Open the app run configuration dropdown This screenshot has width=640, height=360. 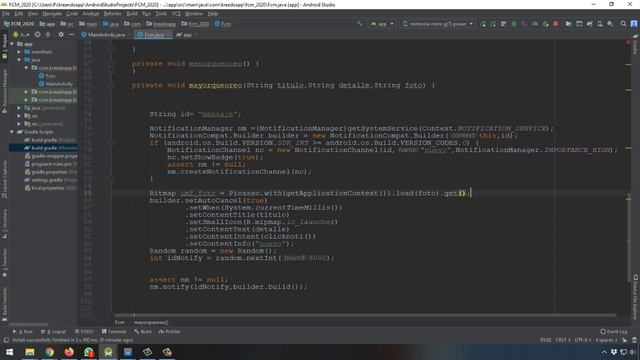point(382,24)
